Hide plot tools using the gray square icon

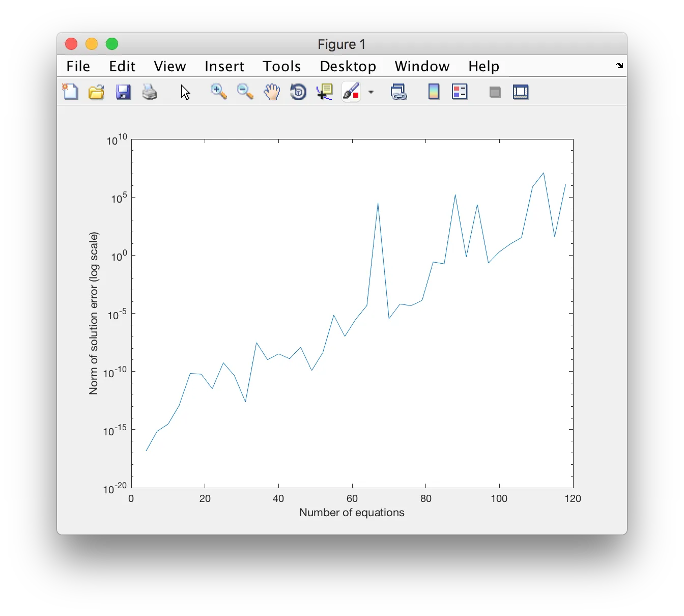point(495,92)
